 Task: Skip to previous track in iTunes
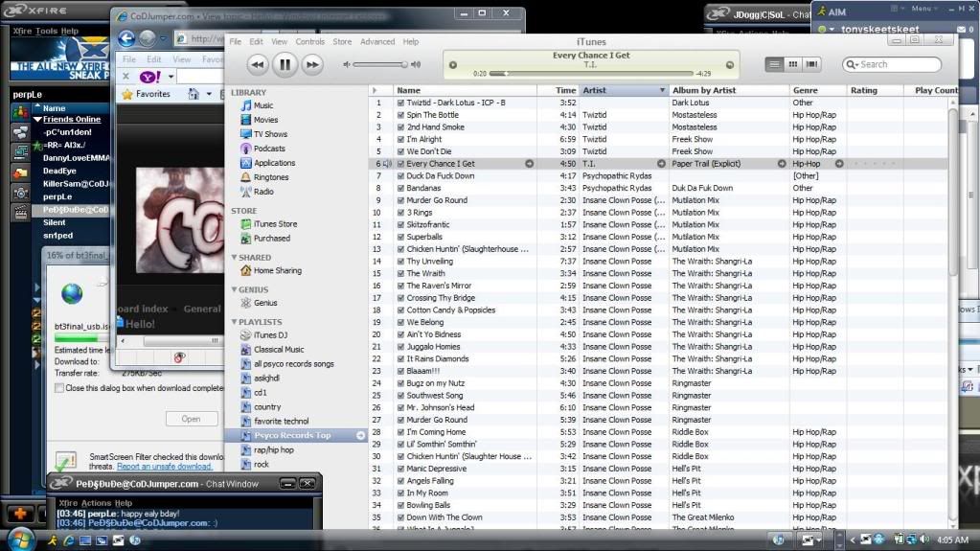(x=258, y=64)
